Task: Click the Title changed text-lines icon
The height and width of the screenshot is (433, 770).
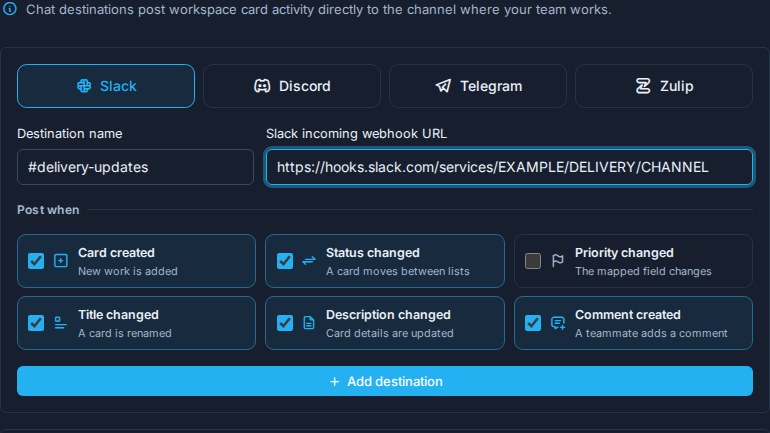Action: [x=60, y=323]
